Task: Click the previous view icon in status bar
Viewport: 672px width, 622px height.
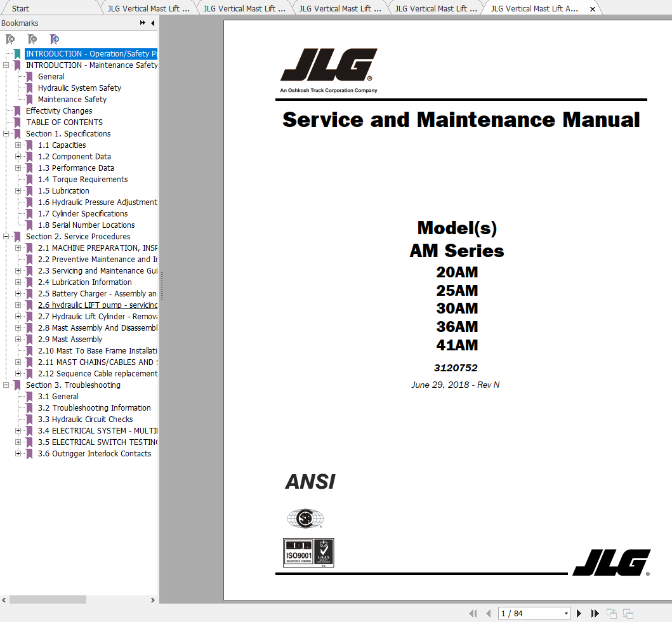Action: tap(612, 613)
